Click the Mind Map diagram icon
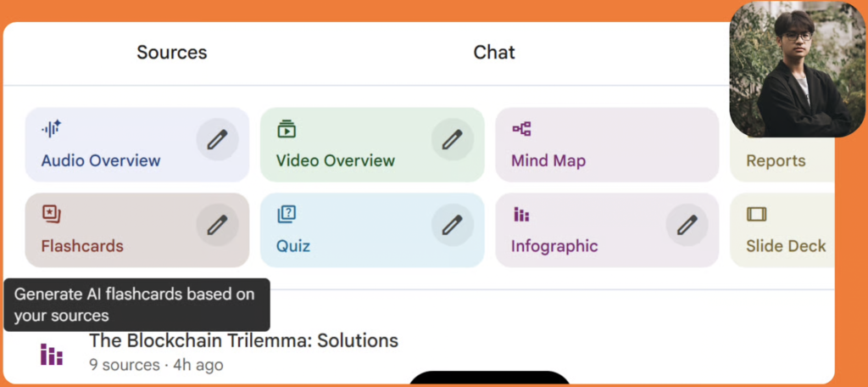868x387 pixels. [521, 129]
